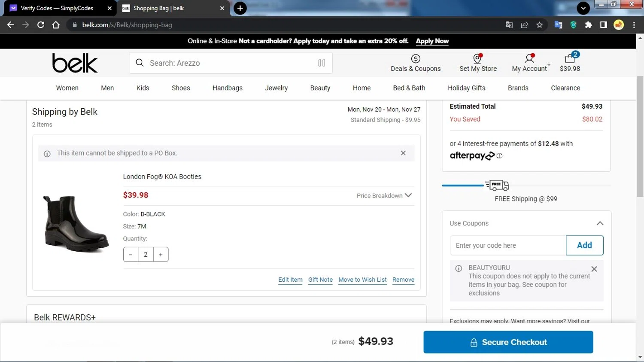This screenshot has height=362, width=644.
Task: Open the Kids menu
Action: (143, 88)
